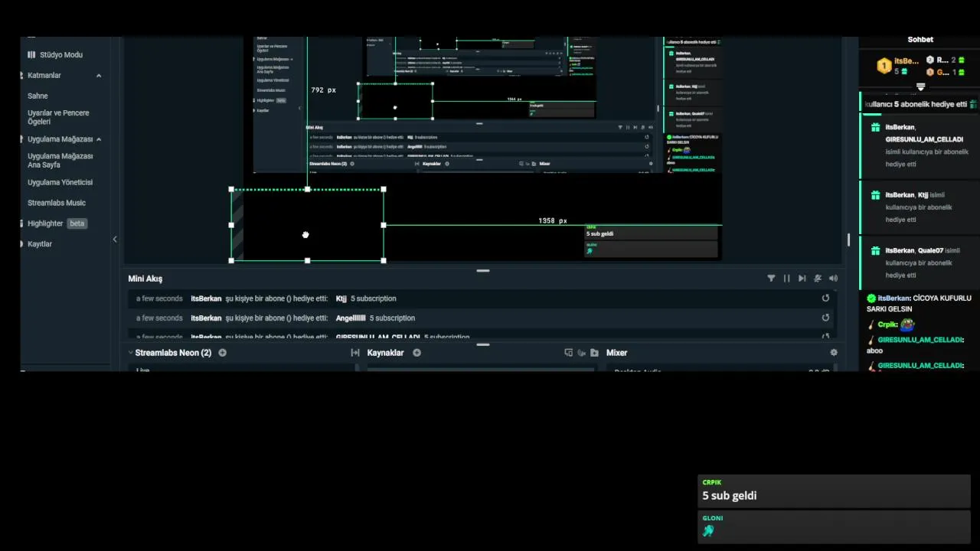Click the selected source's bottom-middle resize handle
The width and height of the screenshot is (980, 551).
[308, 261]
